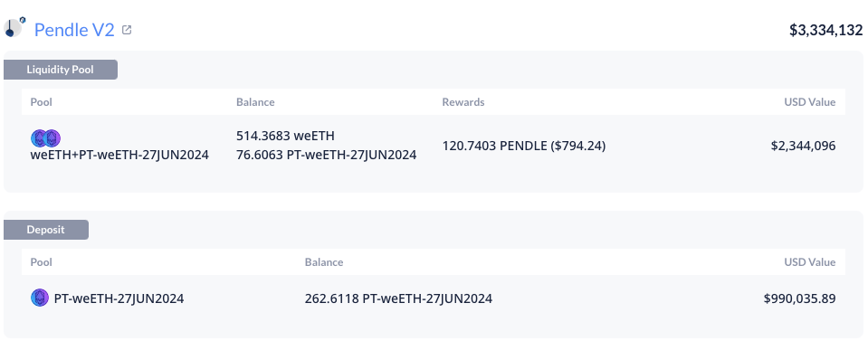Image resolution: width=868 pixels, height=341 pixels.
Task: Click the PT-weETH-27JUN2024 deposit pool name
Action: 119,298
